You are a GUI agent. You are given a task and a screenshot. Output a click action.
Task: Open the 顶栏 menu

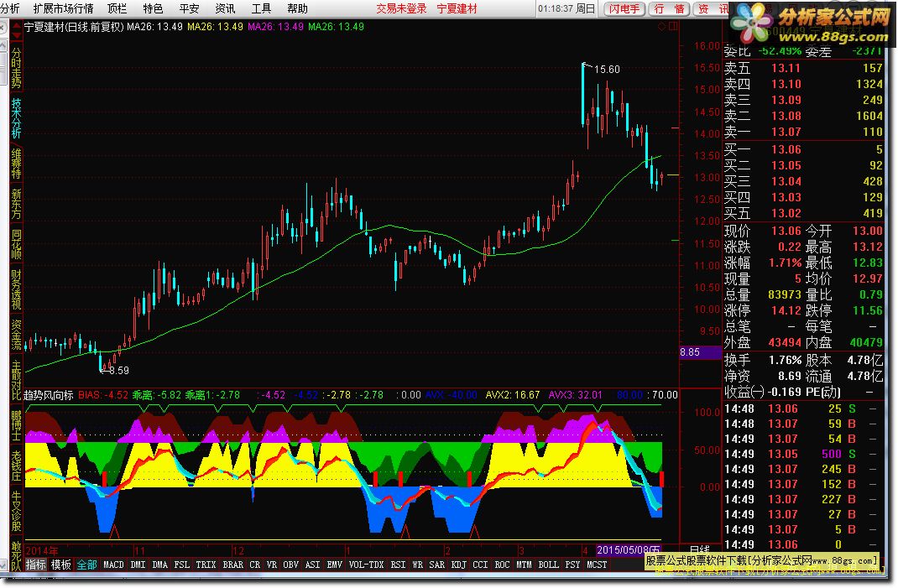click(x=117, y=8)
